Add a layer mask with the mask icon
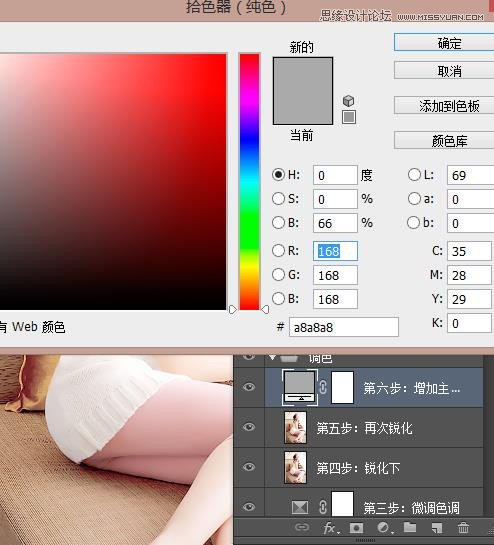This screenshot has width=494, height=545. (356, 528)
